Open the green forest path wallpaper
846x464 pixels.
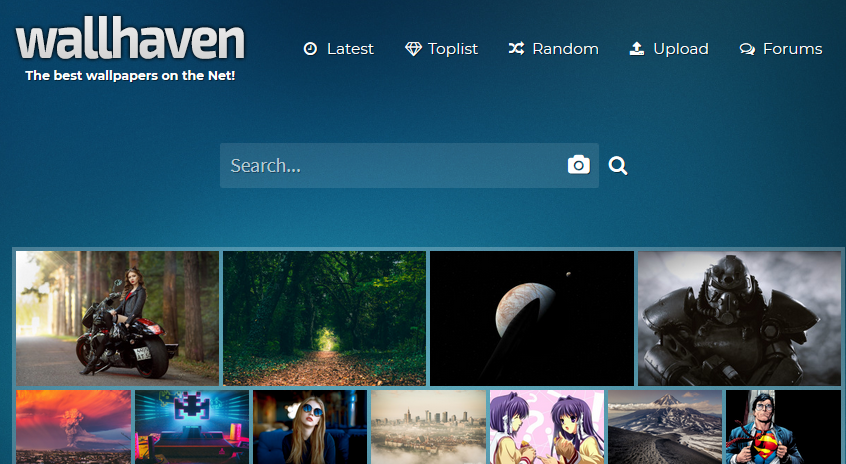[324, 318]
